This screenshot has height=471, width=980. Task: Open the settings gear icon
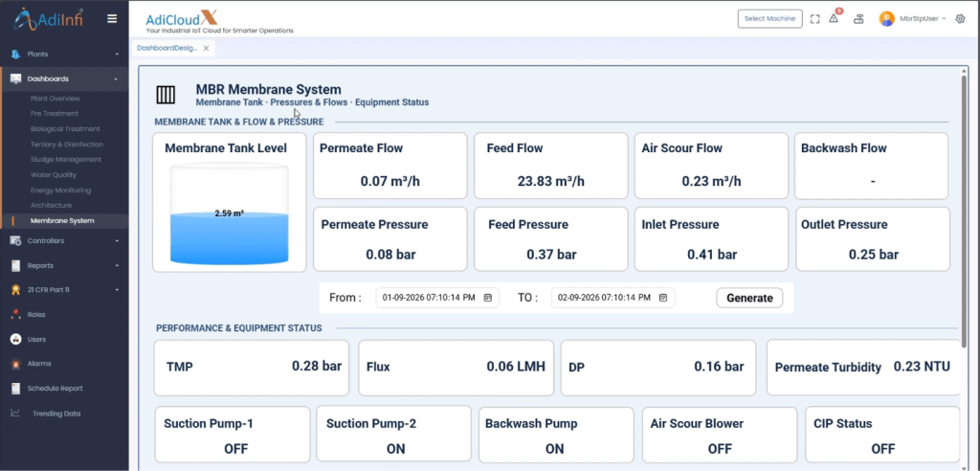pos(961,19)
